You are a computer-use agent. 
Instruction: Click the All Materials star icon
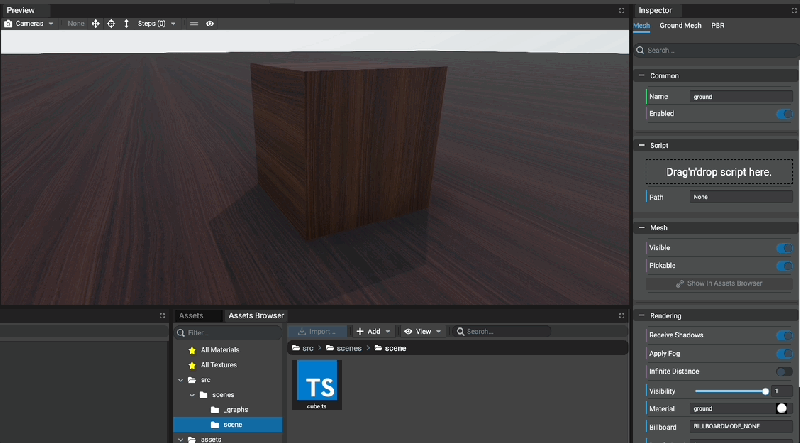pyautogui.click(x=192, y=350)
